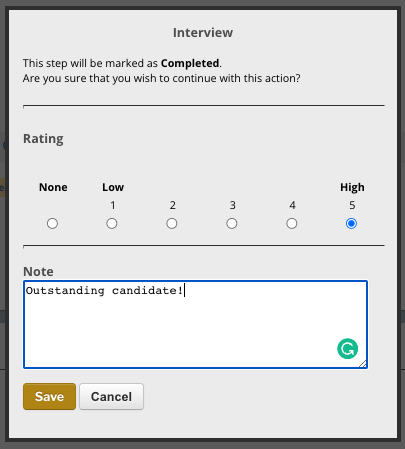Viewport: 405px width, 449px height.
Task: Set rating to 4 radio button
Action: [x=292, y=223]
